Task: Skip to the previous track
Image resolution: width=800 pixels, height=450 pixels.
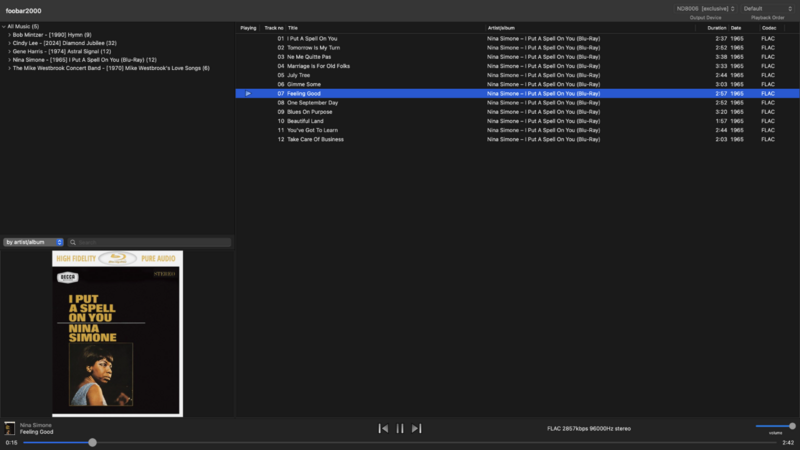Action: pos(383,429)
